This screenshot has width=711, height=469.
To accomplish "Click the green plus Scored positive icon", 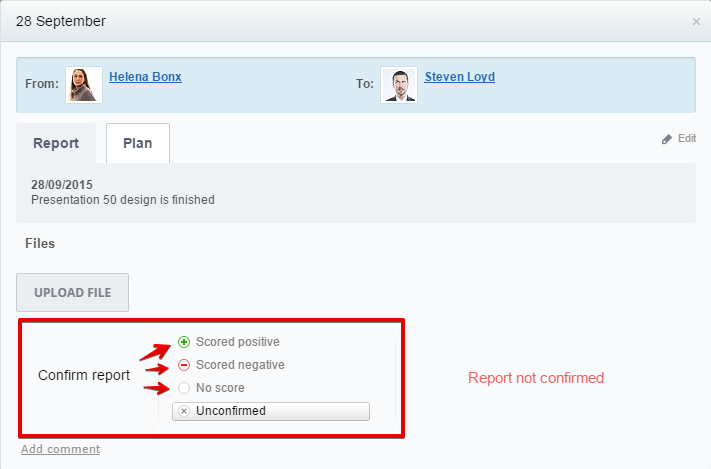I will (184, 342).
